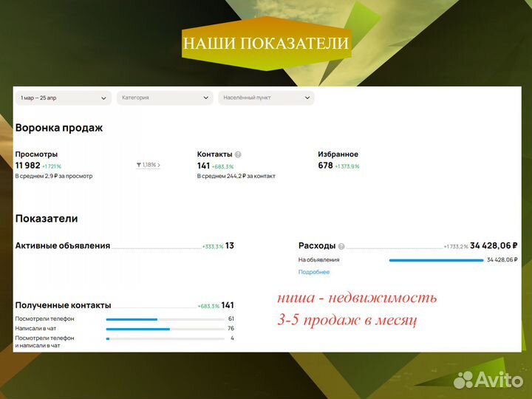532x399 pixels.
Task: Click the '+1 721%' views growth figure
Action: (52, 166)
